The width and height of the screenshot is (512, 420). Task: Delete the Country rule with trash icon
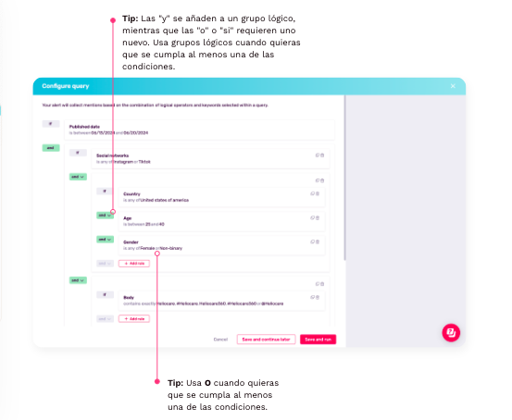coord(318,193)
